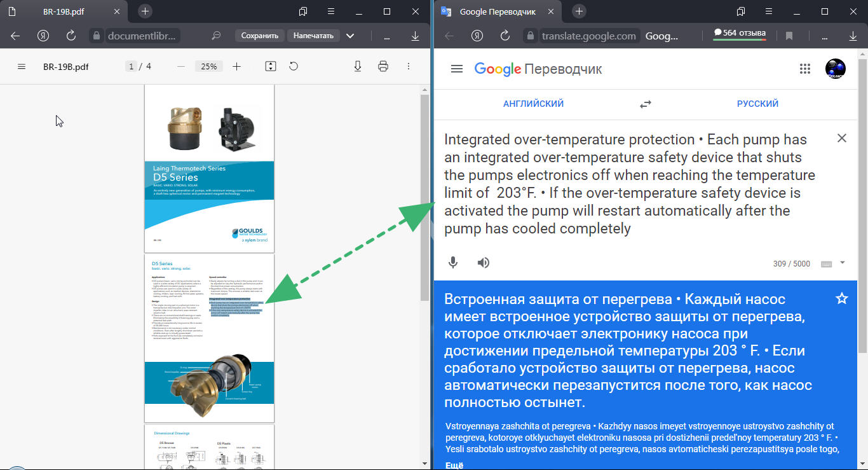Image resolution: width=868 pixels, height=470 pixels.
Task: Open downloads in the PDF browser window
Action: tap(416, 36)
